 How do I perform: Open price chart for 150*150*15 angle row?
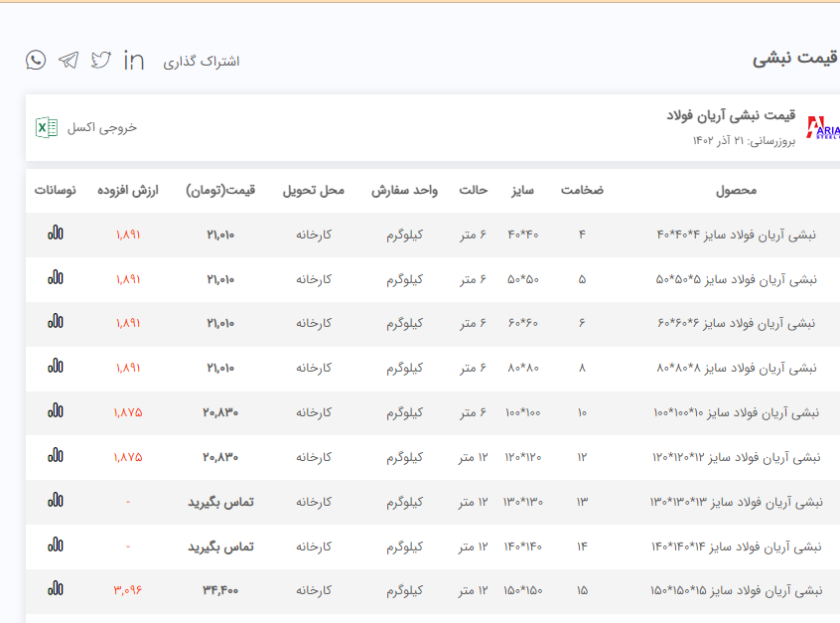(55, 588)
